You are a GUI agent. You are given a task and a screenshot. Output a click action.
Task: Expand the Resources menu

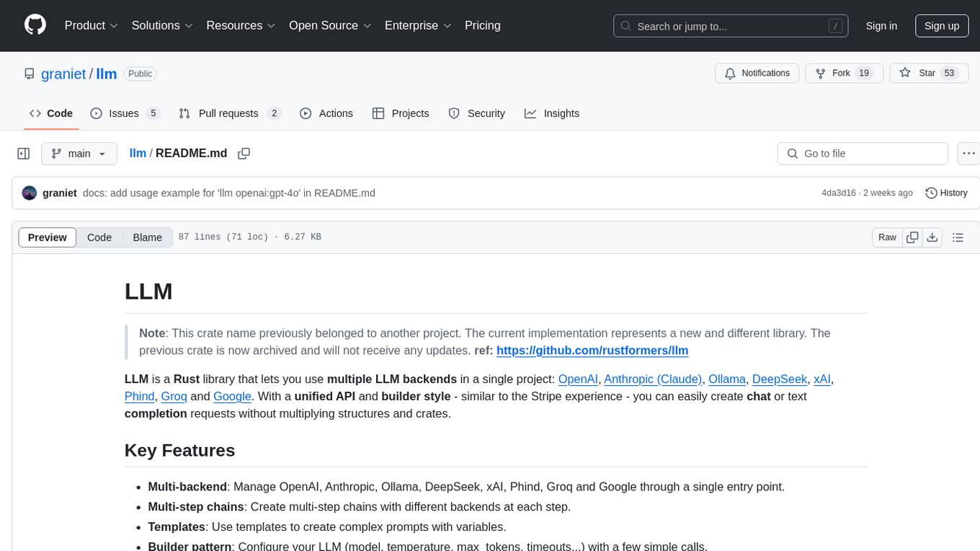(x=241, y=25)
